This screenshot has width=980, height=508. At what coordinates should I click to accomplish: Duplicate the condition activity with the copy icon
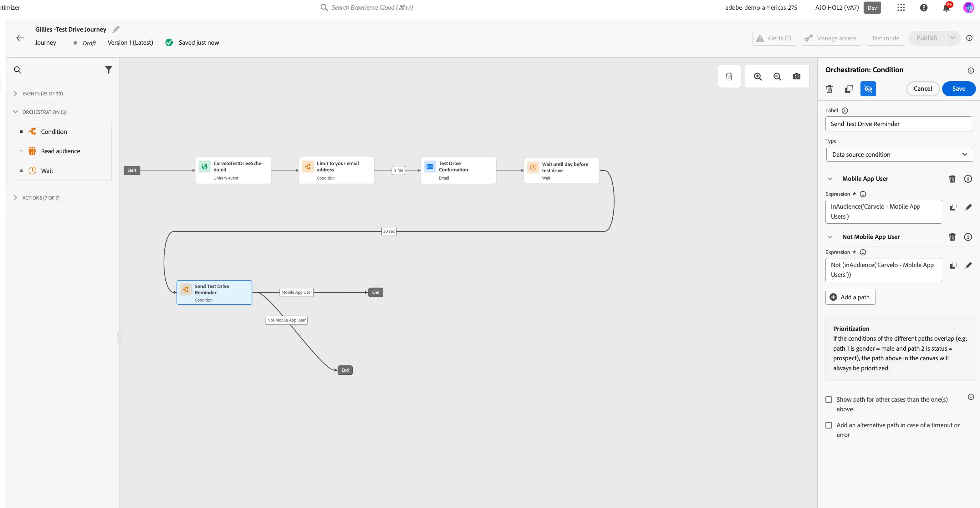[849, 89]
